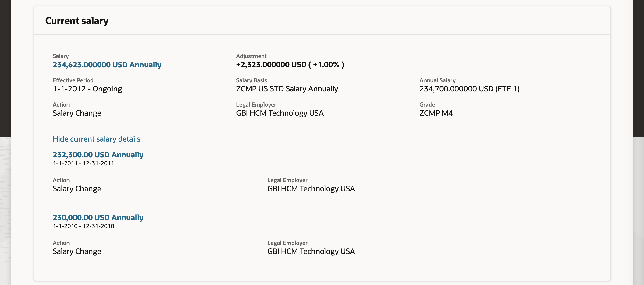Click Legal Employer value under 2011 salary
Image resolution: width=644 pixels, height=285 pixels.
[311, 189]
